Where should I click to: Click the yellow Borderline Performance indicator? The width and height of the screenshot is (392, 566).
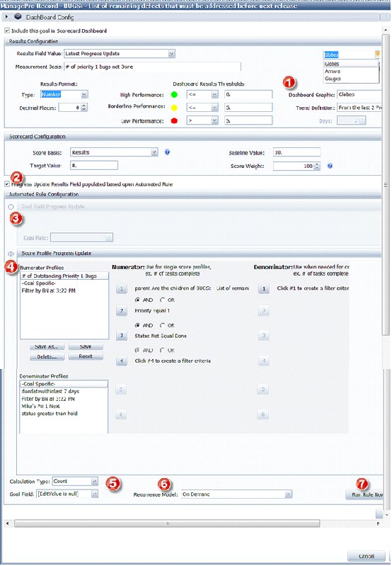coord(174,107)
